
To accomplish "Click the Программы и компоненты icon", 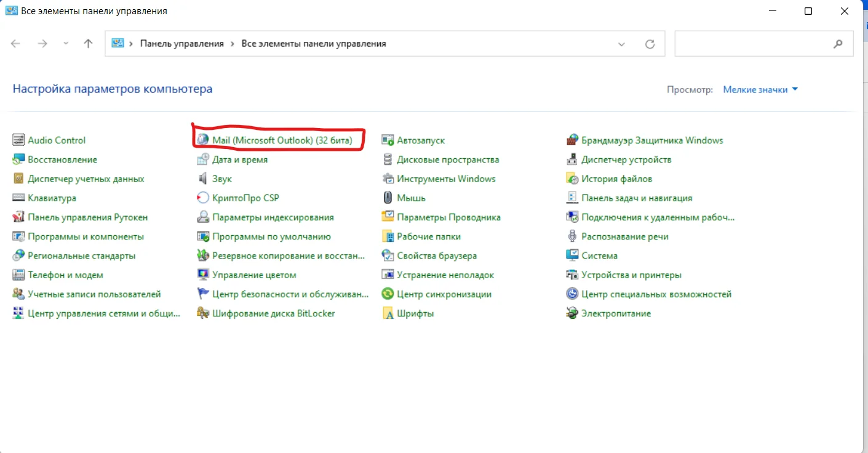I will click(x=18, y=236).
